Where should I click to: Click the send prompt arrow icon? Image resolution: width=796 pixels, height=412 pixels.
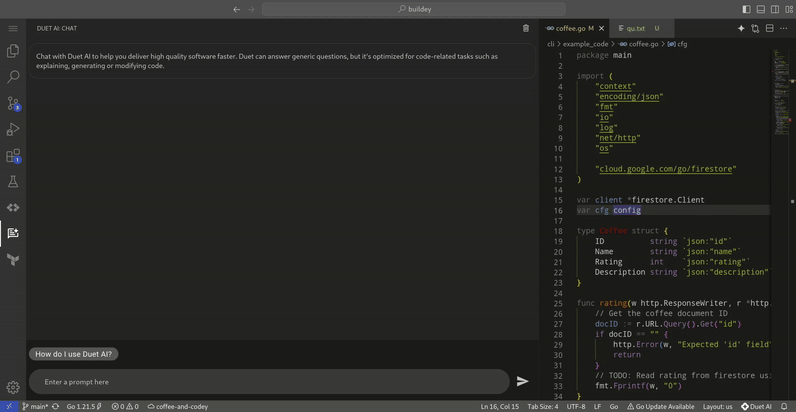pos(522,381)
